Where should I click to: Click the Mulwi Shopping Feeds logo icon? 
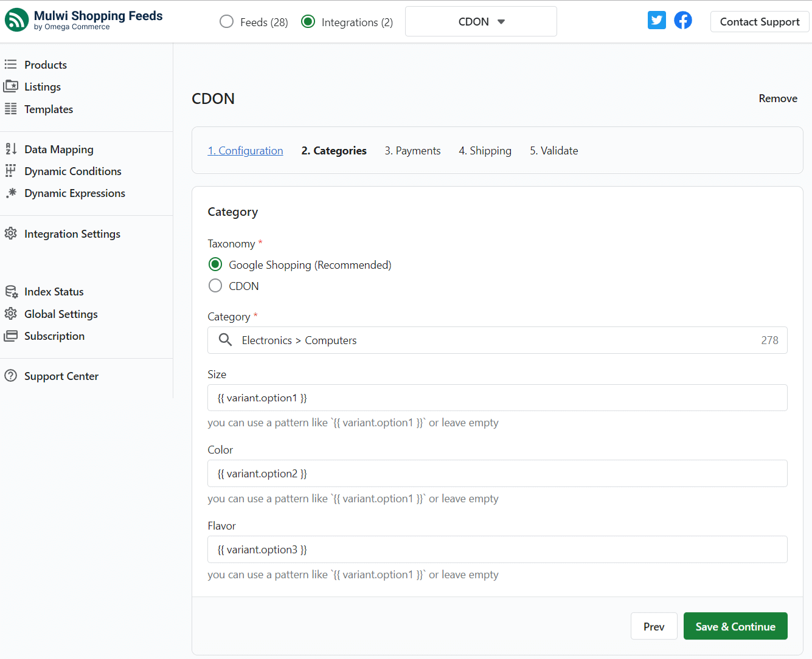(17, 20)
